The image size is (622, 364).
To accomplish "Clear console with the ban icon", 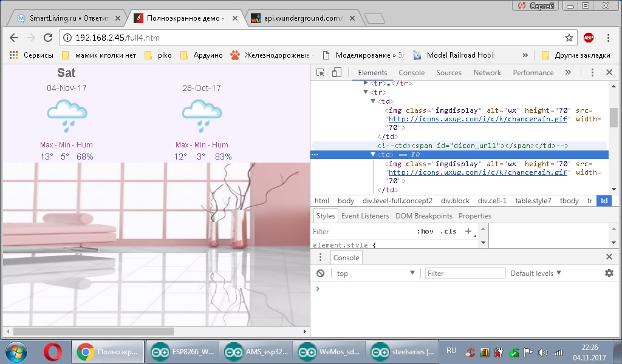I will [320, 274].
